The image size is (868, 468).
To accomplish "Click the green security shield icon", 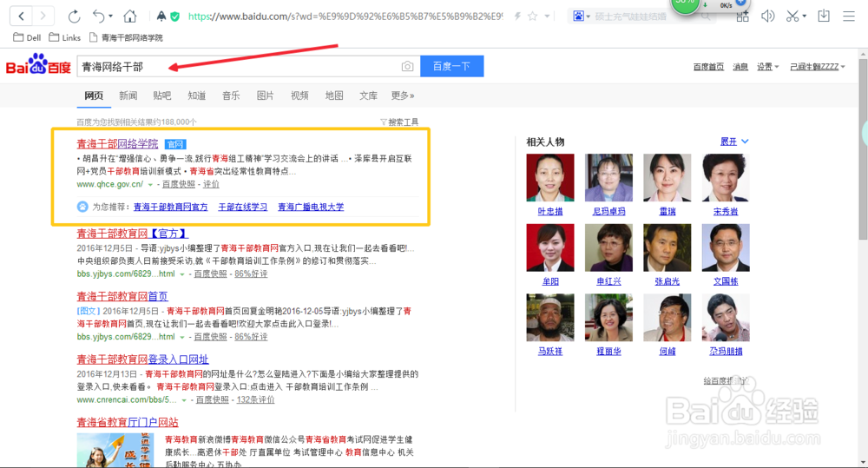I will 175,16.
